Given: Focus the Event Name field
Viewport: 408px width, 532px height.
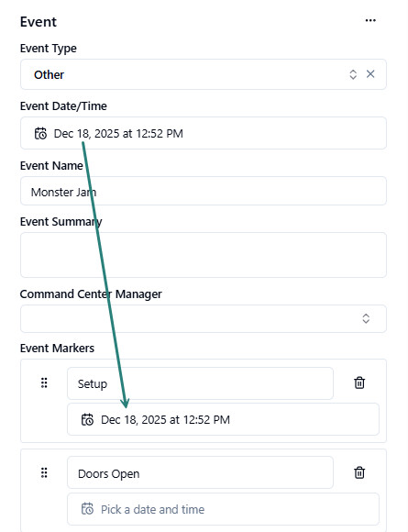Looking at the screenshot, I should pos(204,191).
